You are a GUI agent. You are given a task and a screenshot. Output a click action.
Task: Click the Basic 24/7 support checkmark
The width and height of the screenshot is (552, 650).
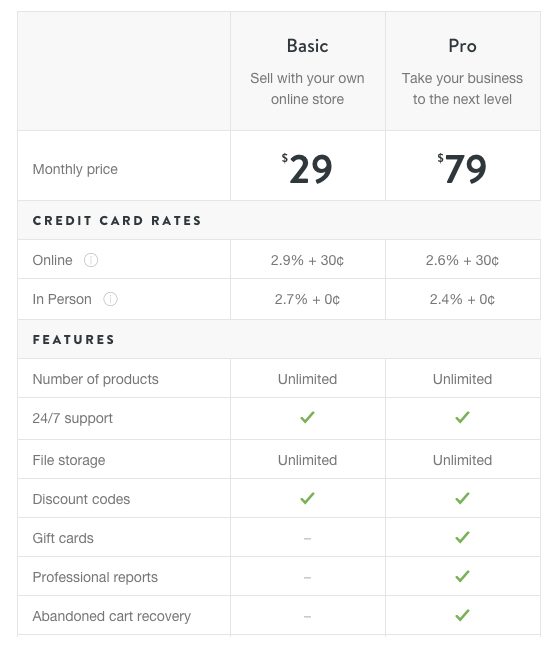pos(307,417)
